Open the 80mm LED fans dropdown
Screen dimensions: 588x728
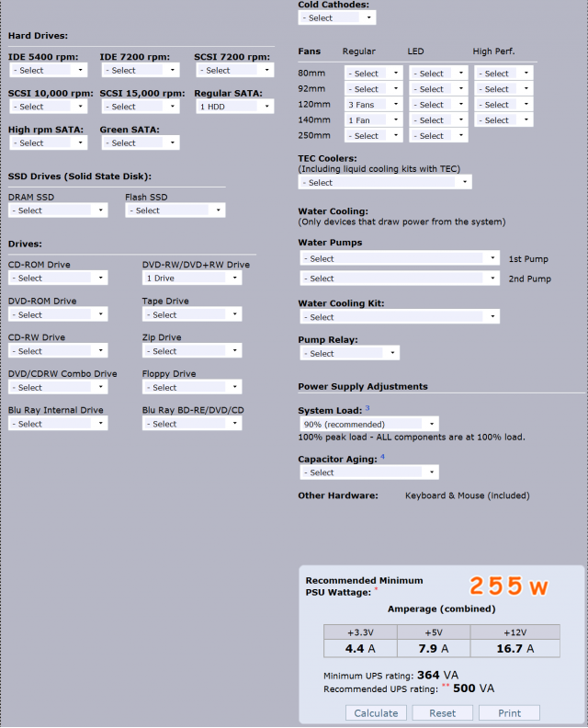tap(438, 74)
